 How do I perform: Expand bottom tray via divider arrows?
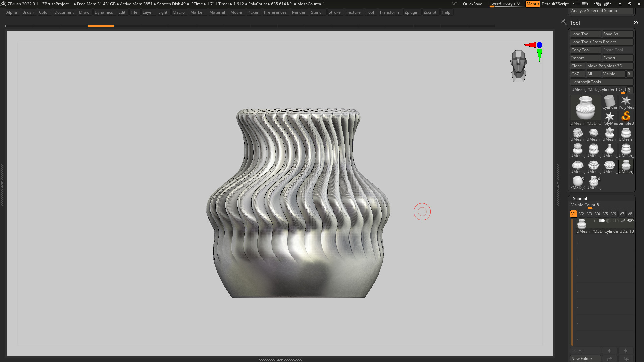pyautogui.click(x=280, y=360)
